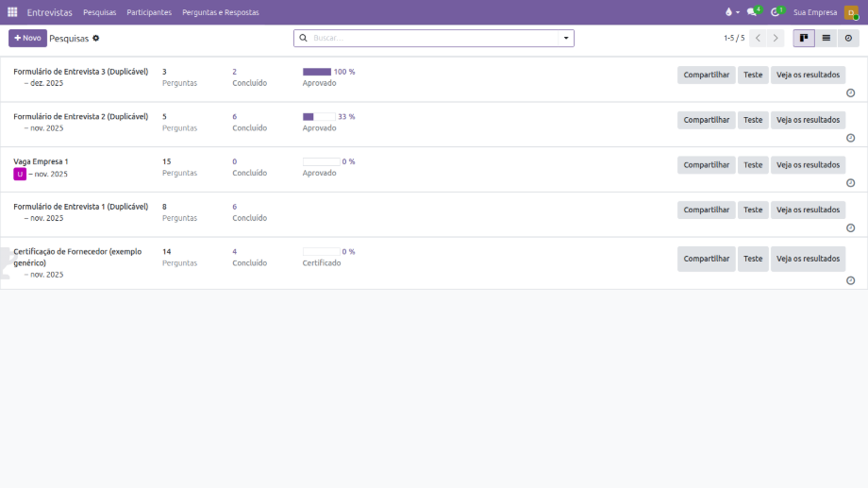This screenshot has width=868, height=488.
Task: Open the conversations message icon
Action: [x=752, y=12]
